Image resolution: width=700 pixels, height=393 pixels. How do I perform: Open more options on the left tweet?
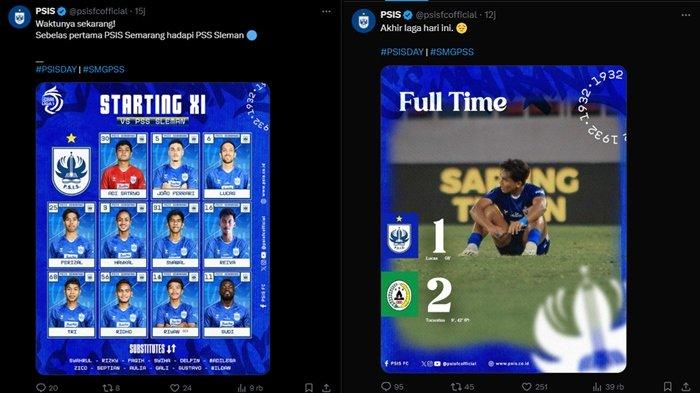coord(326,12)
